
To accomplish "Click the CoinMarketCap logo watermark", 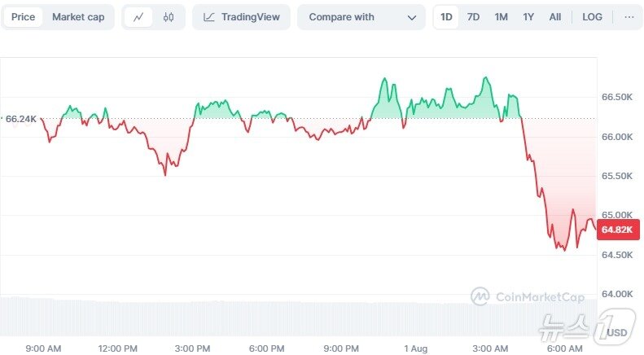I will pyautogui.click(x=528, y=296).
